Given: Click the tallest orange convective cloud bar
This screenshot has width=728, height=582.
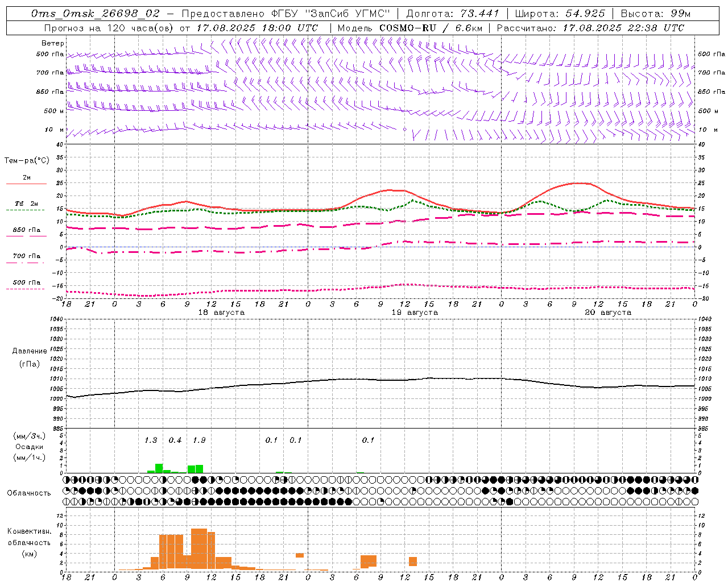Looking at the screenshot, I should click(x=199, y=549).
